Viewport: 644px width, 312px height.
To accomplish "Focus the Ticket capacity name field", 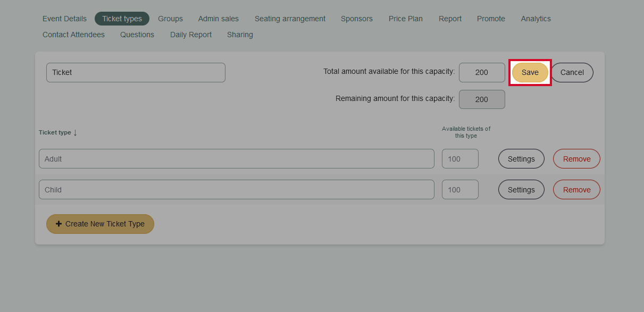I will pyautogui.click(x=136, y=72).
